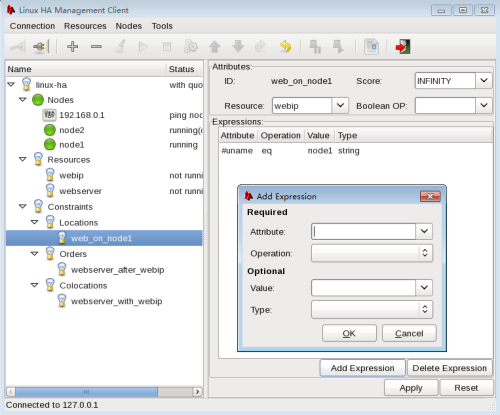Click the lightbulb icon beside webserver

50,191
